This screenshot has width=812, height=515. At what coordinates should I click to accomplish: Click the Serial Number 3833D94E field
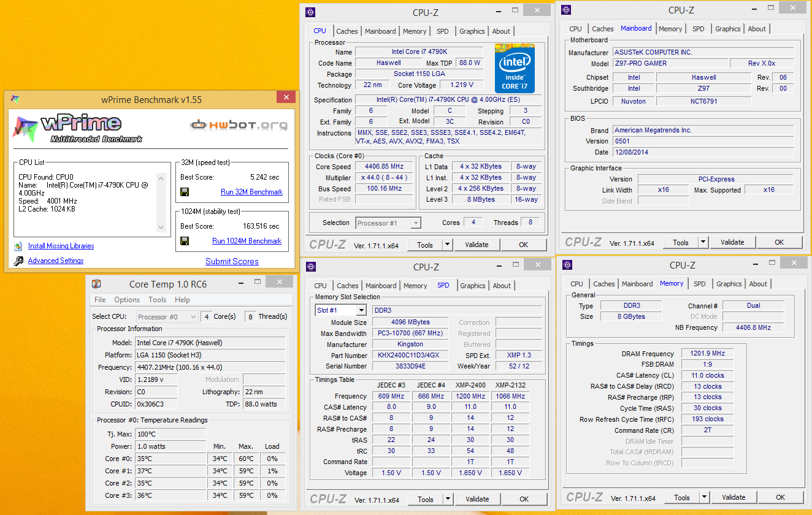pos(410,367)
